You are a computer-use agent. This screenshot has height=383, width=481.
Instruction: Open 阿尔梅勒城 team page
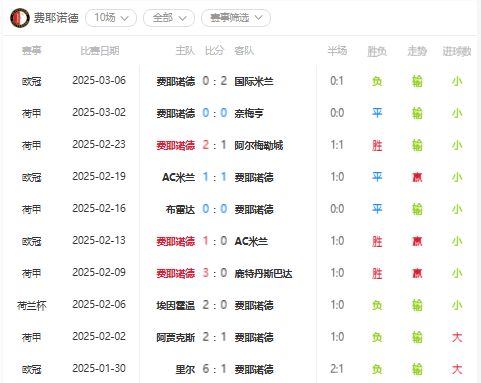pos(259,145)
